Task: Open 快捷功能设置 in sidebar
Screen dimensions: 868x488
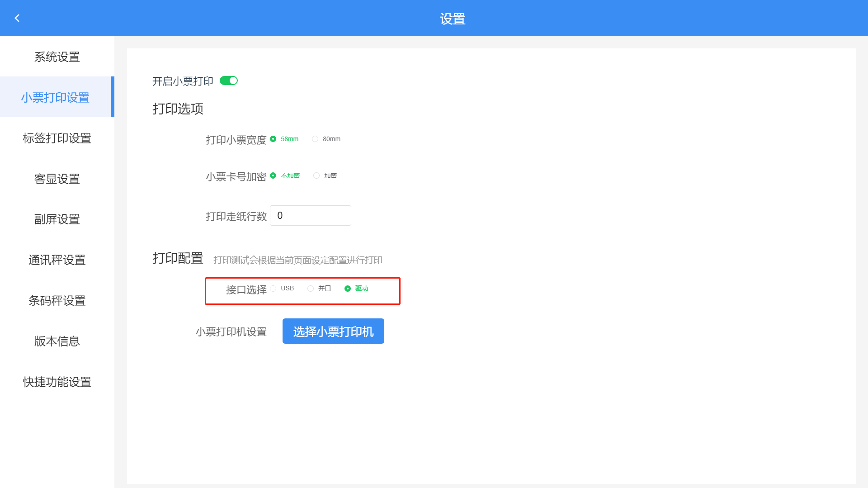Action: (x=57, y=382)
